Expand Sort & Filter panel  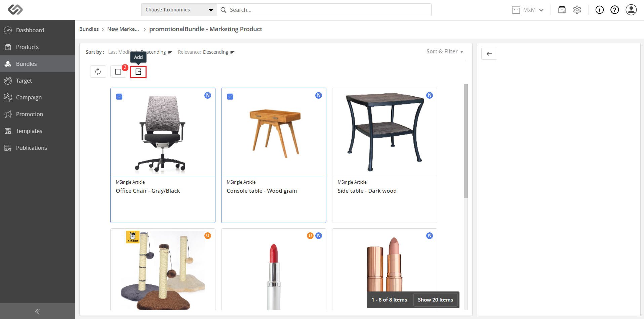tap(445, 52)
